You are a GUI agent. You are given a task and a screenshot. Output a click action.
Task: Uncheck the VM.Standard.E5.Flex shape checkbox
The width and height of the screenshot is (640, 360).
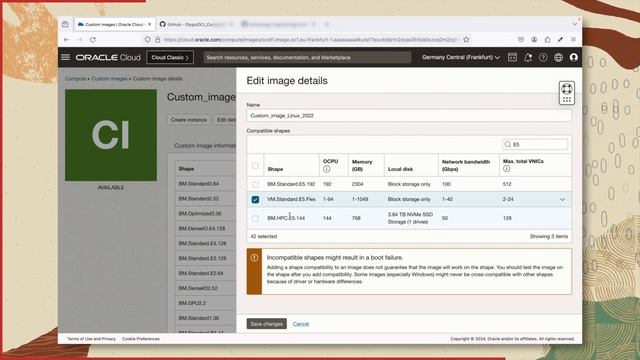click(255, 200)
